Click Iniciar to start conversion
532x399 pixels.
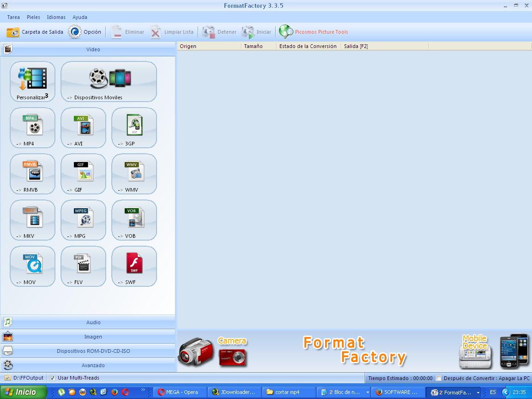pos(256,32)
